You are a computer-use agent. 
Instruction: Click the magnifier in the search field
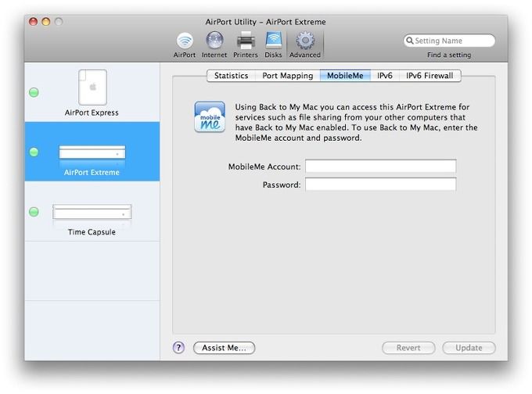(409, 41)
